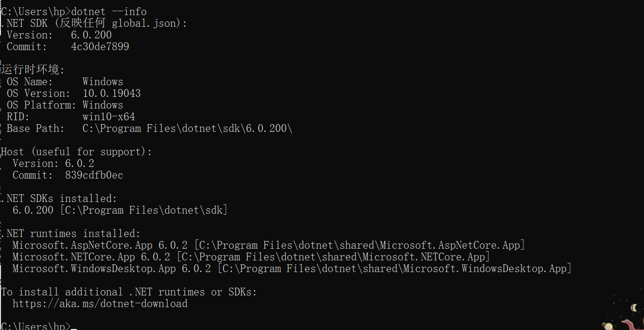Click the blinking cursor at the prompt
Viewport: 644px width, 330px height.
74,327
